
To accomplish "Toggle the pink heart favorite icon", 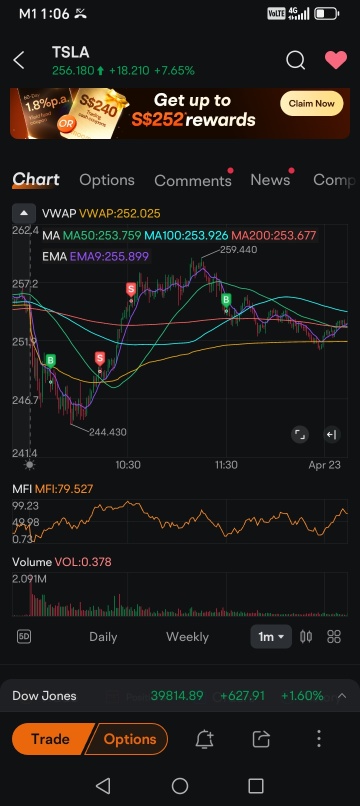I will point(336,60).
